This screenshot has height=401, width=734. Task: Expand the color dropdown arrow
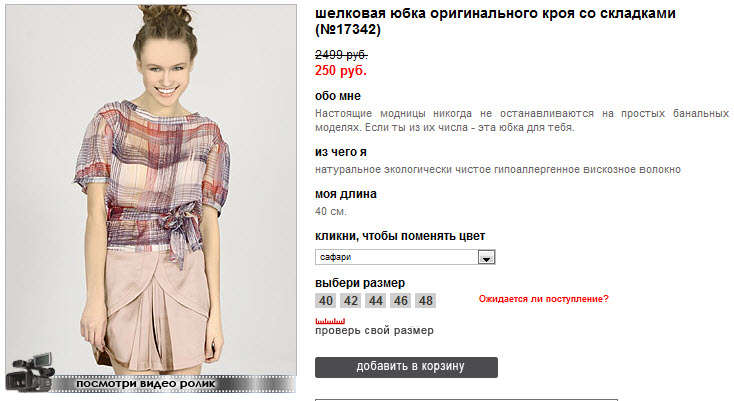coord(486,257)
